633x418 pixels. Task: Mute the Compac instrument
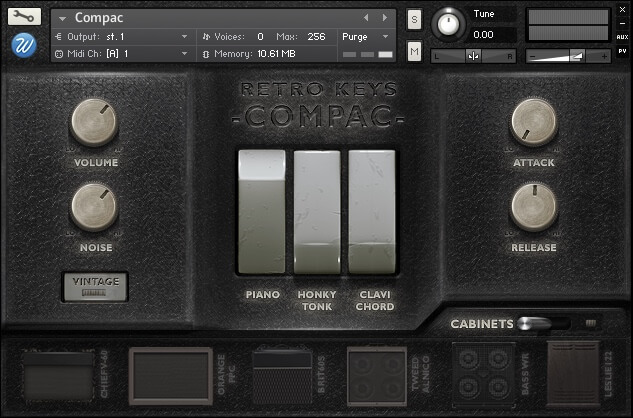[414, 51]
